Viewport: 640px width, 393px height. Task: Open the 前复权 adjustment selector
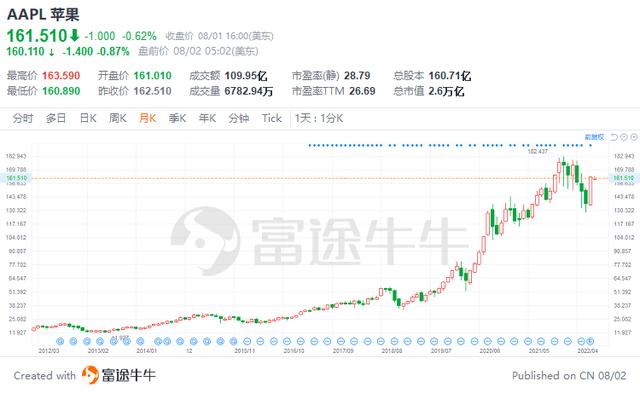pyautogui.click(x=594, y=137)
